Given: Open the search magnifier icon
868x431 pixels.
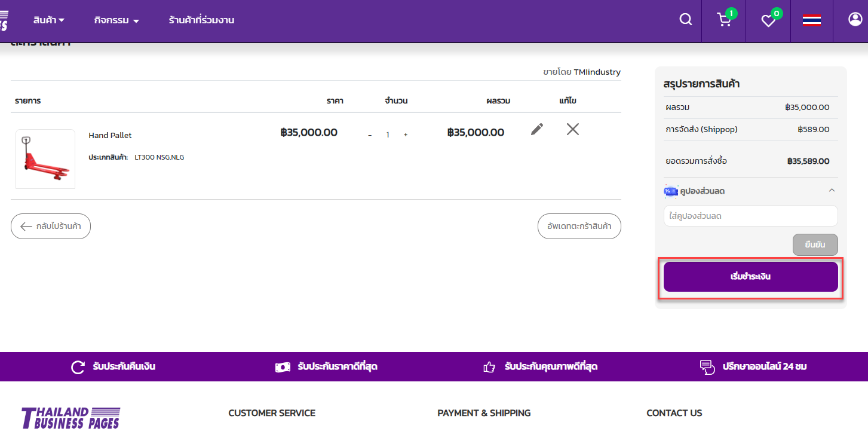Looking at the screenshot, I should pyautogui.click(x=686, y=20).
